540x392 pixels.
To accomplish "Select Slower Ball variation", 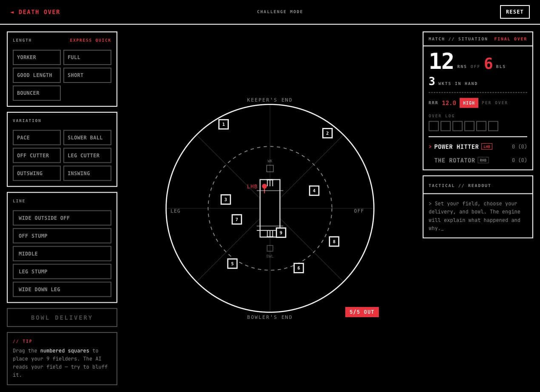I will click(87, 138).
